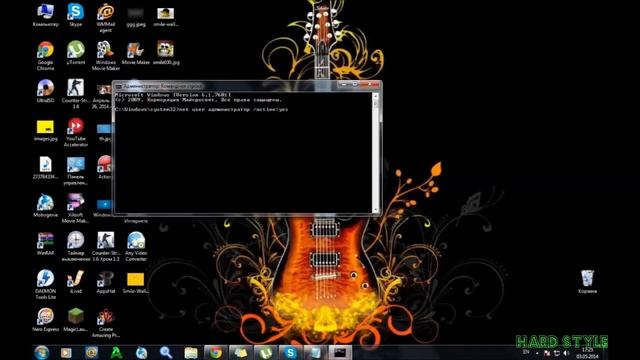Screen dimensions: 640x360
Task: Open the µTorrent desktop shortcut
Action: point(76,53)
